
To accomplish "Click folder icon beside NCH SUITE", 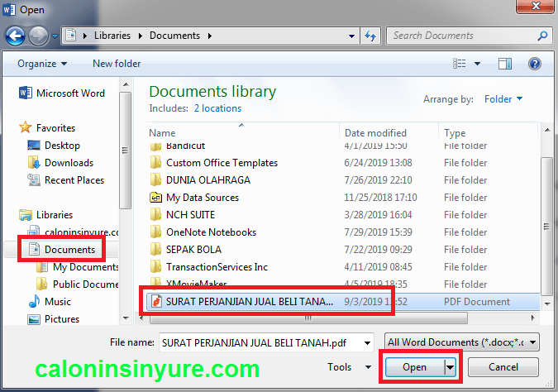I will (x=155, y=215).
